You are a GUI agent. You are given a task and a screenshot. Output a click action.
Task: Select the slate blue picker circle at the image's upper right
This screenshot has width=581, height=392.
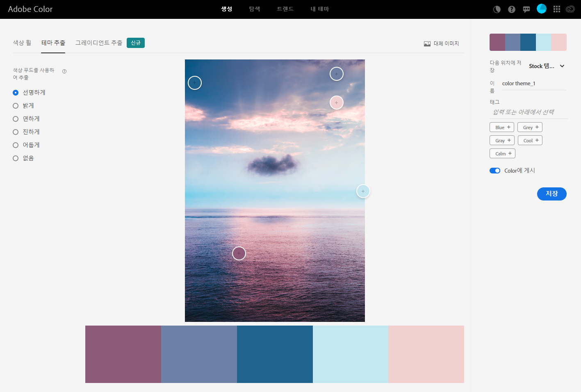(x=337, y=74)
